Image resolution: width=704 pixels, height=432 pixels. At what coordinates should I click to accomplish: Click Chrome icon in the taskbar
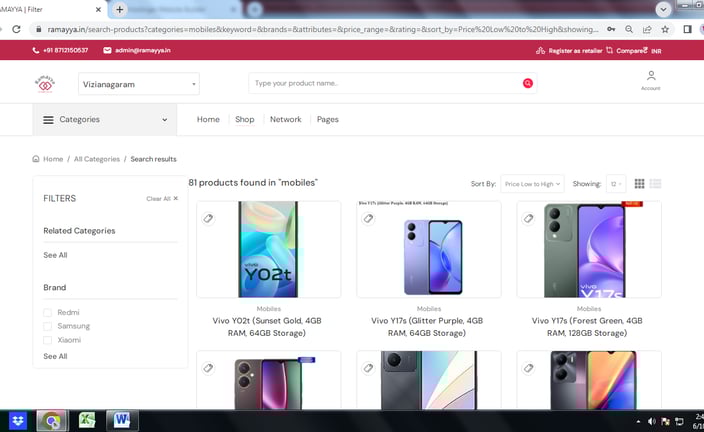53,421
